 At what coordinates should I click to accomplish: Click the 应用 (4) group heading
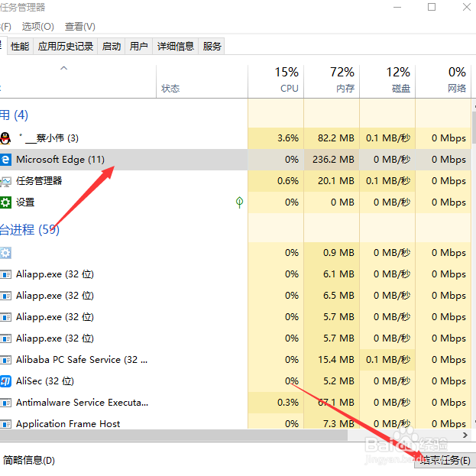[x=14, y=115]
